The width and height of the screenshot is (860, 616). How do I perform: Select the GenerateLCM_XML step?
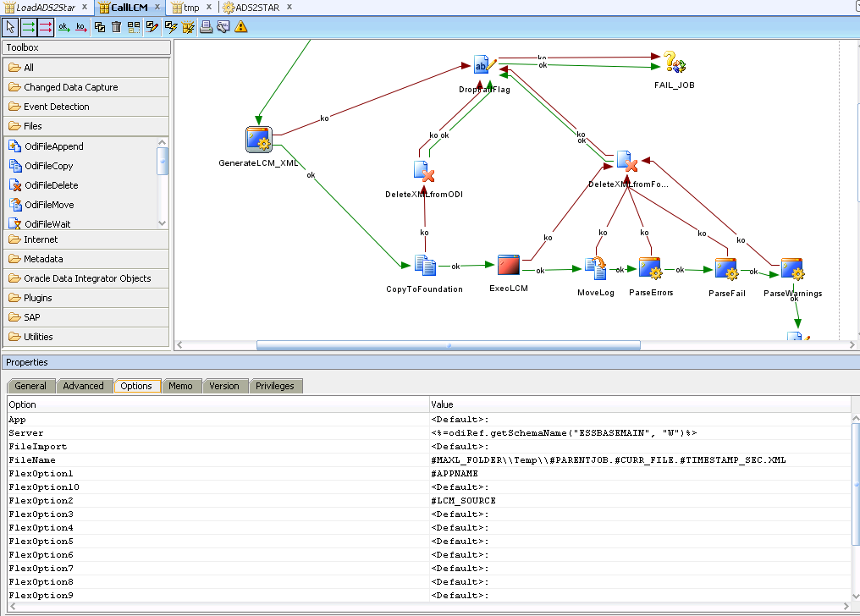[x=258, y=140]
